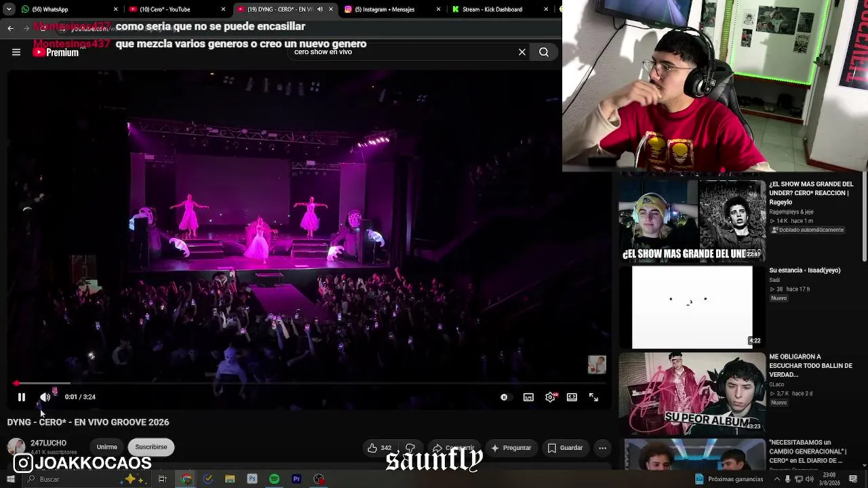868x488 pixels.
Task: Open the Chrome tab search dropdown
Action: coord(9,9)
